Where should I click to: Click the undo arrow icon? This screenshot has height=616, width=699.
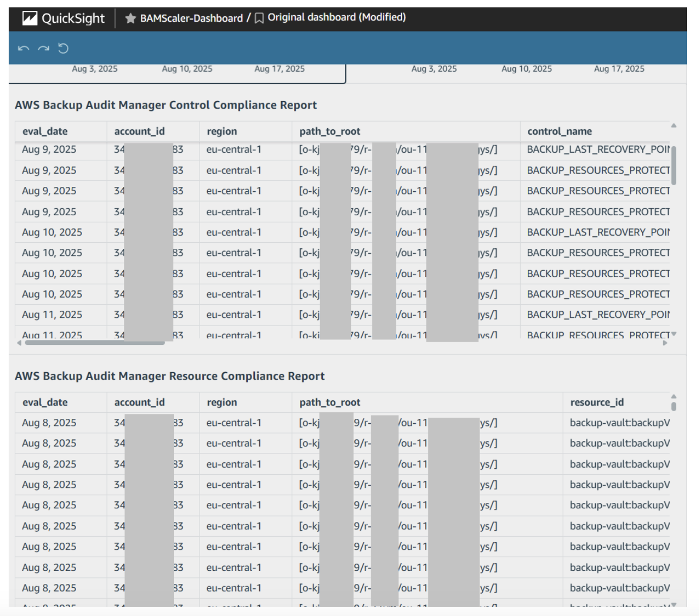[23, 48]
